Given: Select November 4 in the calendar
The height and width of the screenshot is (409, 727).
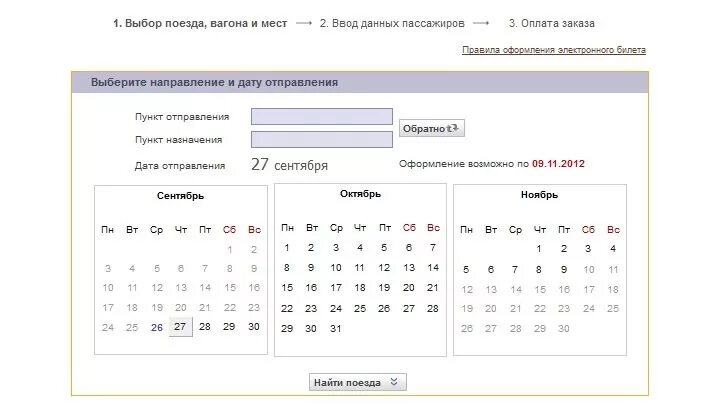Looking at the screenshot, I should 613,249.
